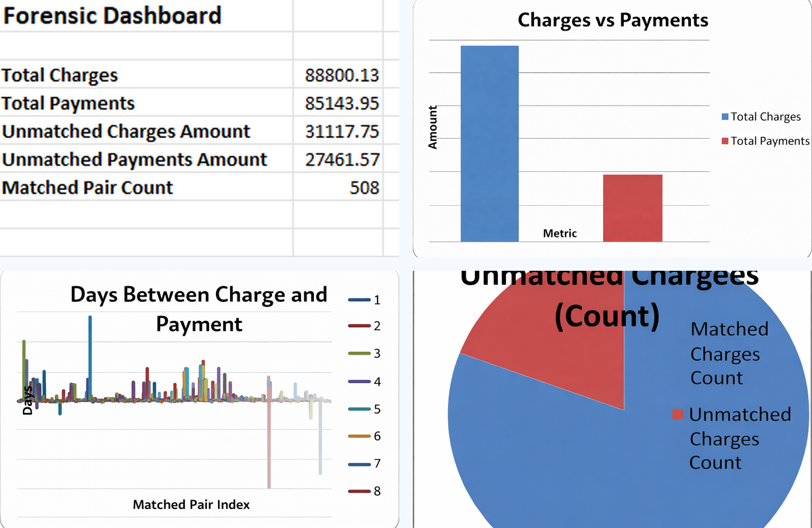
Task: Select the red Total Payments bar
Action: pos(632,206)
